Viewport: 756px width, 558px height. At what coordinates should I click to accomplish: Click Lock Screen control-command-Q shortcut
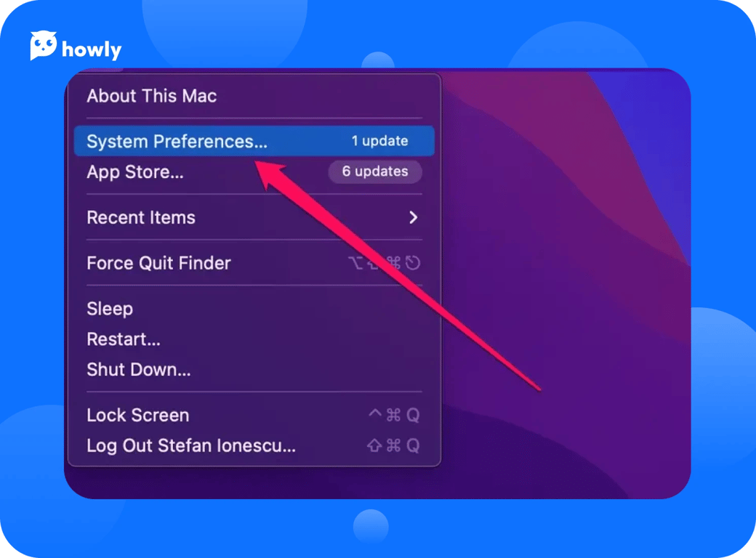click(394, 415)
